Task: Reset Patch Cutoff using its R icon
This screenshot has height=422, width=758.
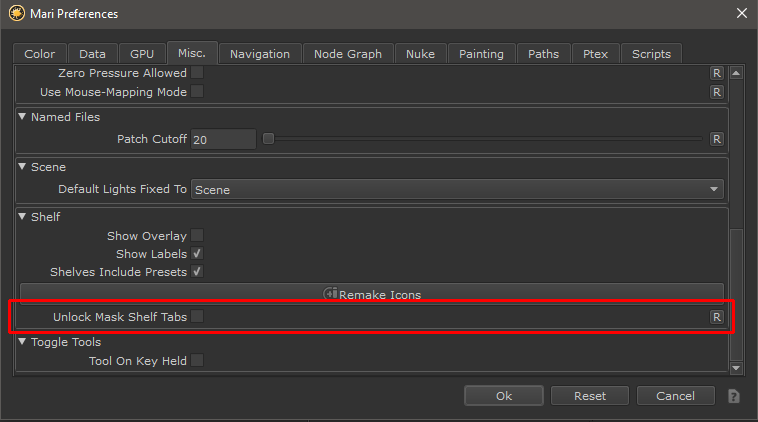Action: click(x=716, y=139)
